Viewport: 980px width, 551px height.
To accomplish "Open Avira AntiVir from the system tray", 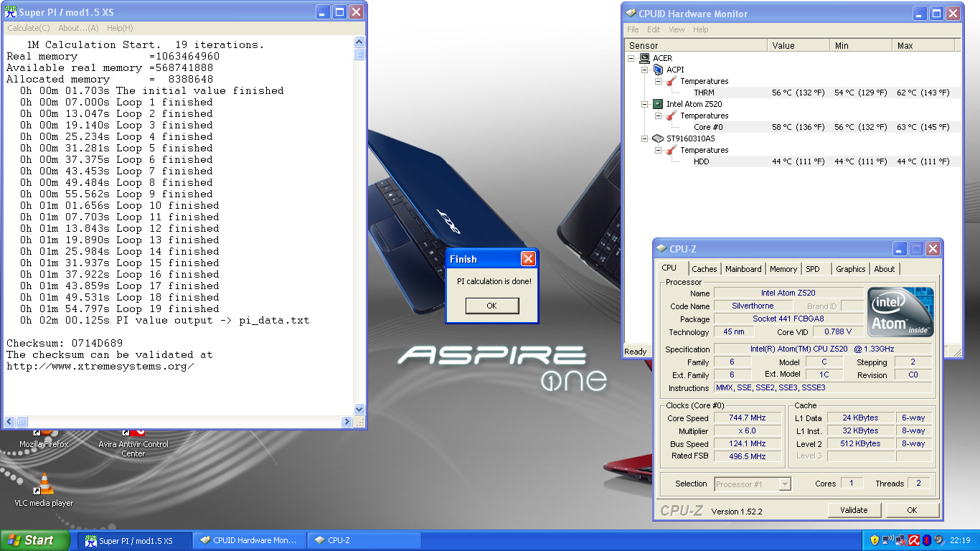I will (x=914, y=540).
